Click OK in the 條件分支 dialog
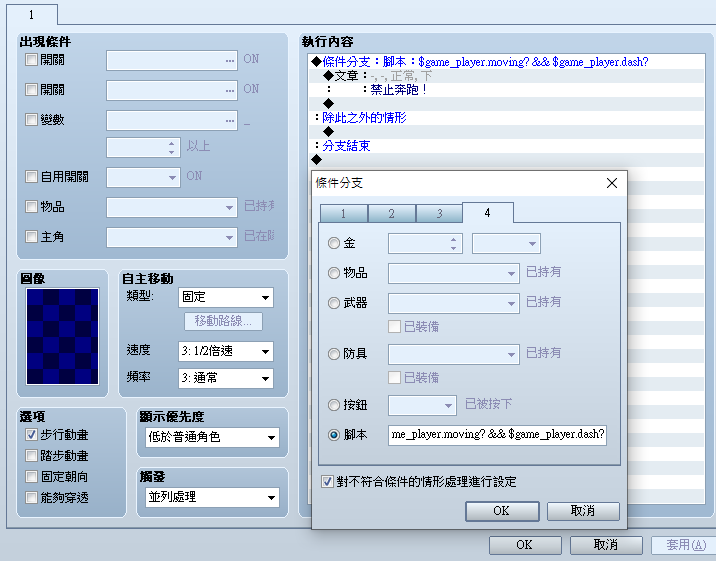The image size is (716, 561). 502,511
